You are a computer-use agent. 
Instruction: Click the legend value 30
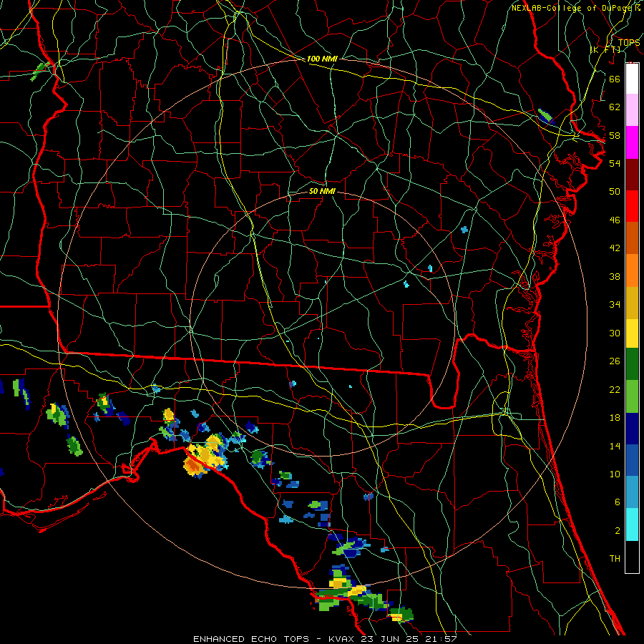(615, 333)
